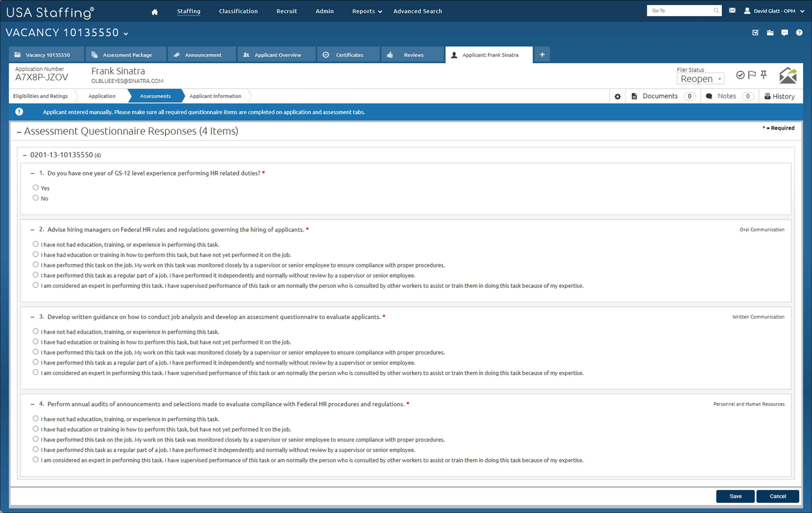Select 'had education or training' for question 3
Screen dimensions: 812x513
[35, 341]
